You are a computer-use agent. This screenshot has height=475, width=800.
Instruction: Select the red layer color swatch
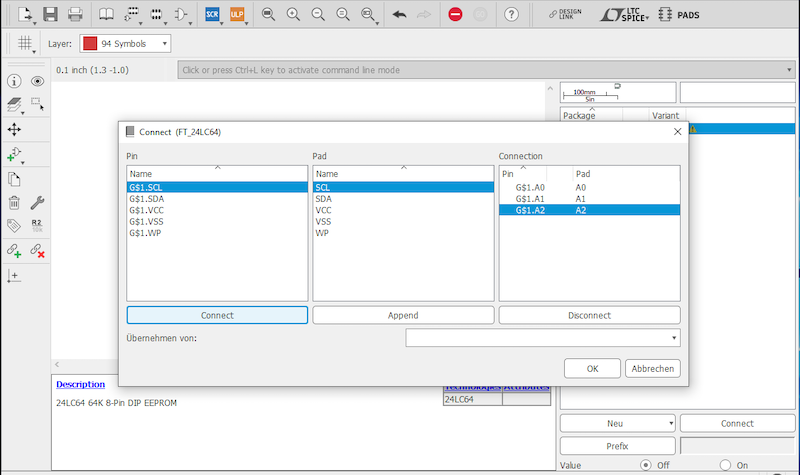90,43
